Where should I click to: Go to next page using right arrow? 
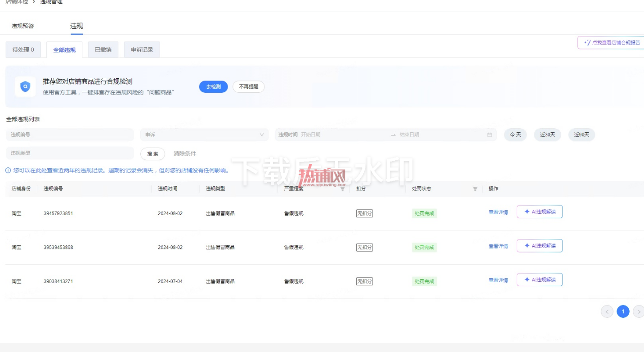[x=639, y=311]
